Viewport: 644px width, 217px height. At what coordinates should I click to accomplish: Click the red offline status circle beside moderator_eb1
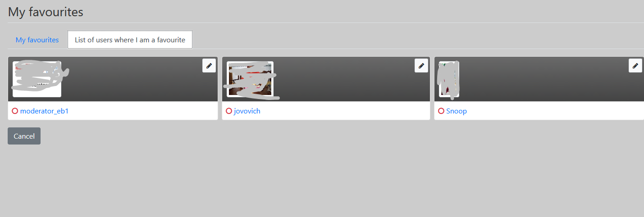[x=15, y=111]
